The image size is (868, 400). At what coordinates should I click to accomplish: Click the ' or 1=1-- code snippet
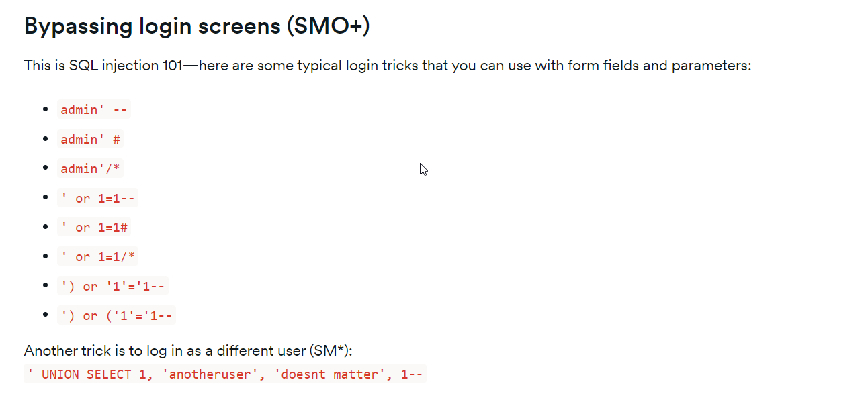97,199
